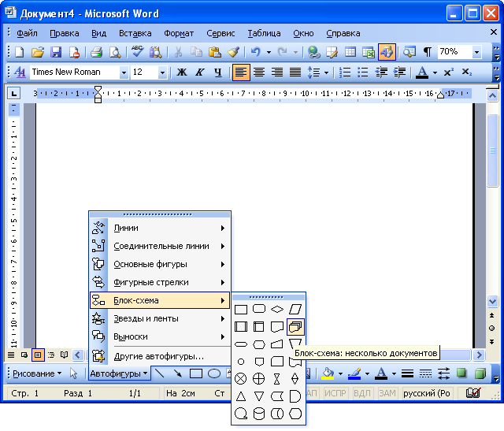Open the Таблица menu

coord(264,33)
